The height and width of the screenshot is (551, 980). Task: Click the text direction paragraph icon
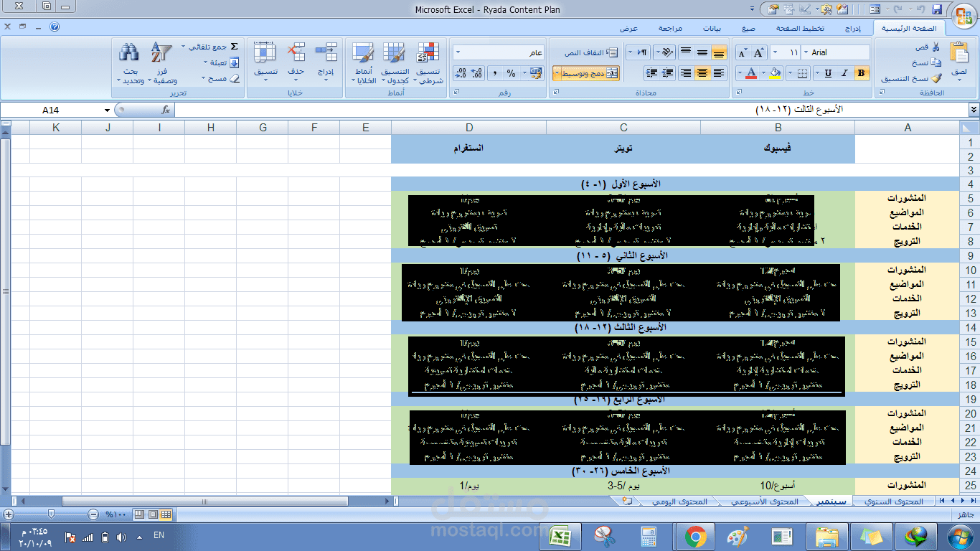(x=642, y=52)
